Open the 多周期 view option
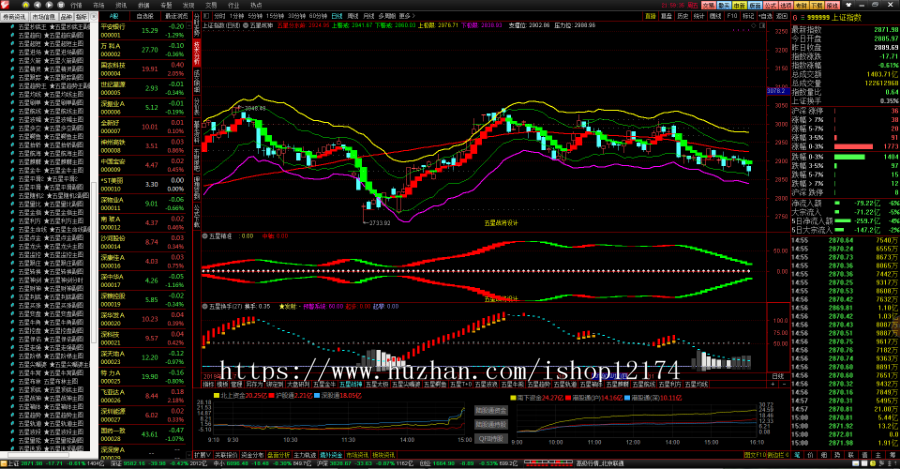Image resolution: width=900 pixels, height=469 pixels. (387, 16)
